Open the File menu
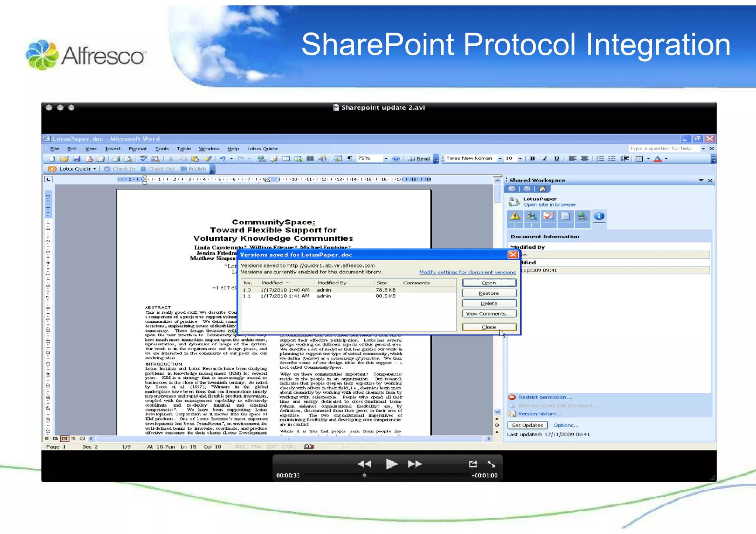Screen dimensions: 756x534 [54, 149]
